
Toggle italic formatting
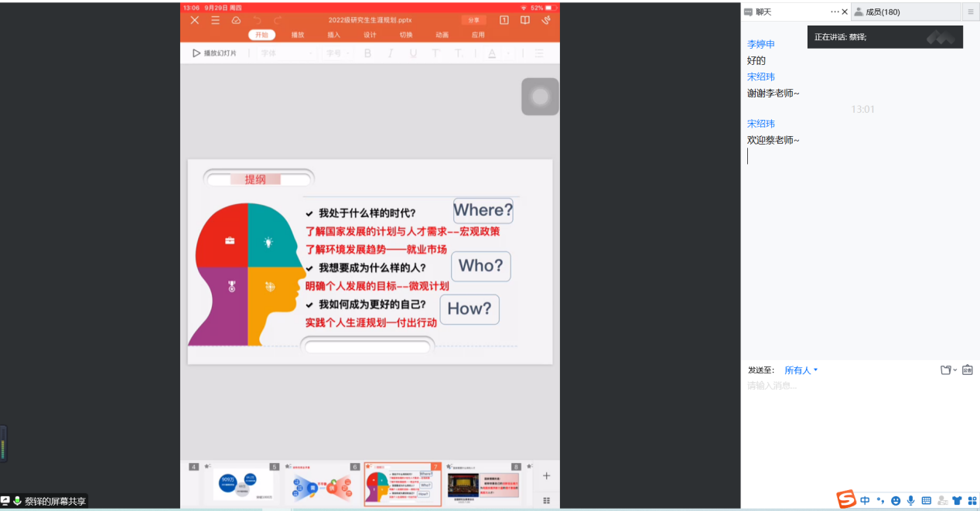[391, 53]
